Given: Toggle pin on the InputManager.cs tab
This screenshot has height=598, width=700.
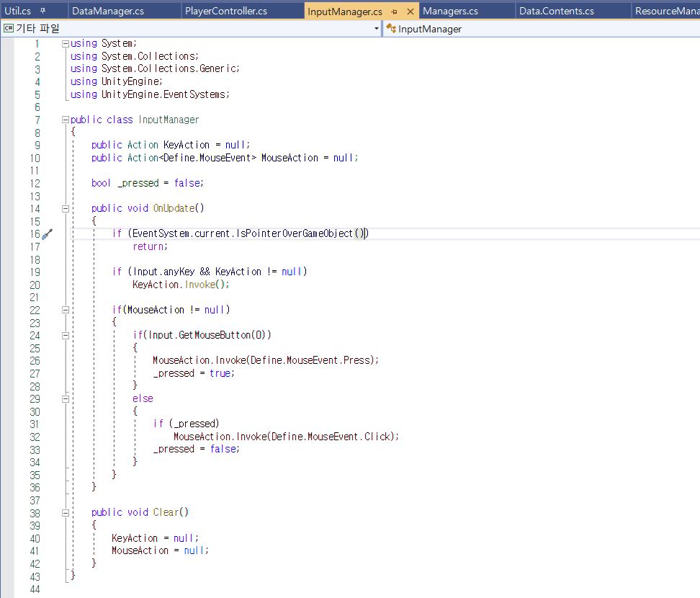Looking at the screenshot, I should coord(395,12).
